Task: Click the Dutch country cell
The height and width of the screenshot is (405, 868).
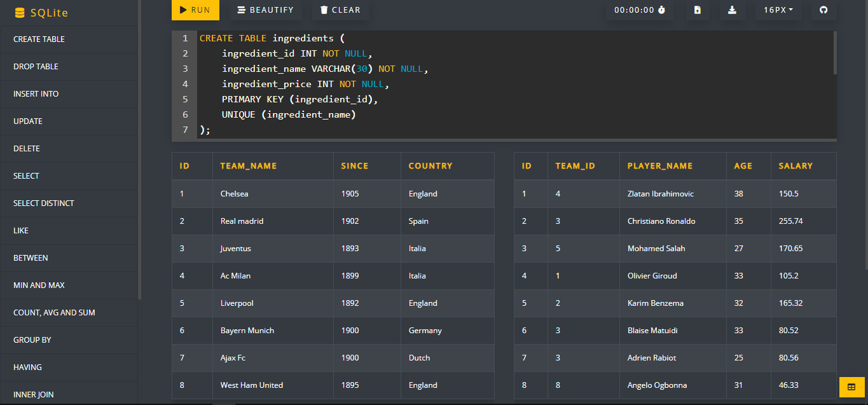Action: point(447,358)
